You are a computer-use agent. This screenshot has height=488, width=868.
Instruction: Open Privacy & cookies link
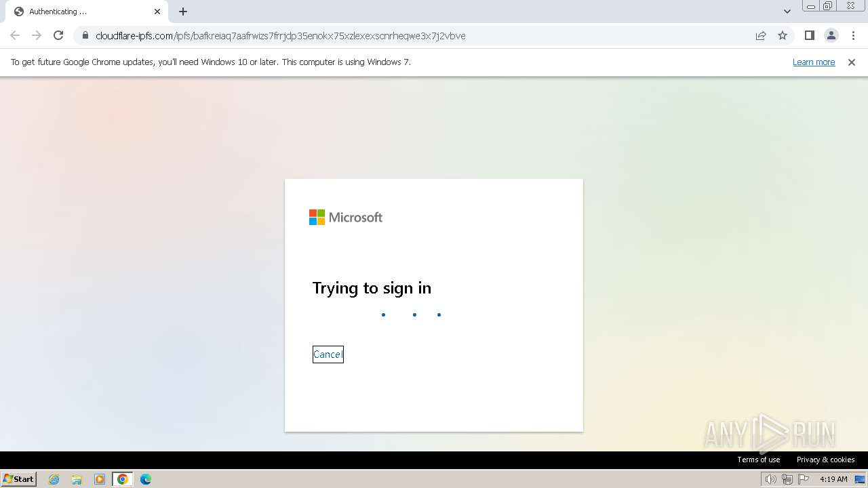pos(825,460)
